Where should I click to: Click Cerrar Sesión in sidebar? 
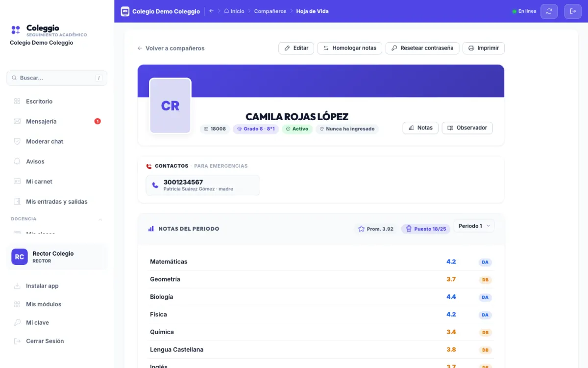click(x=57, y=341)
